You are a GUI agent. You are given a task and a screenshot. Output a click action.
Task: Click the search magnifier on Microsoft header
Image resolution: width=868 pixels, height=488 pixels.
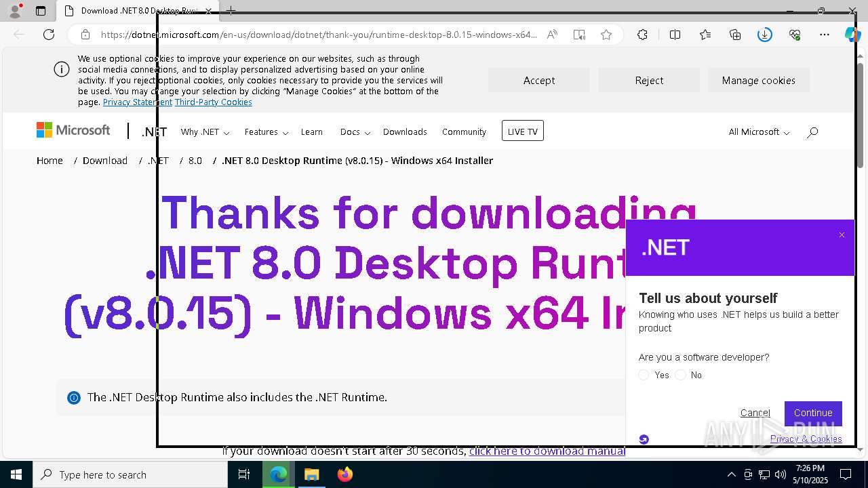[812, 132]
